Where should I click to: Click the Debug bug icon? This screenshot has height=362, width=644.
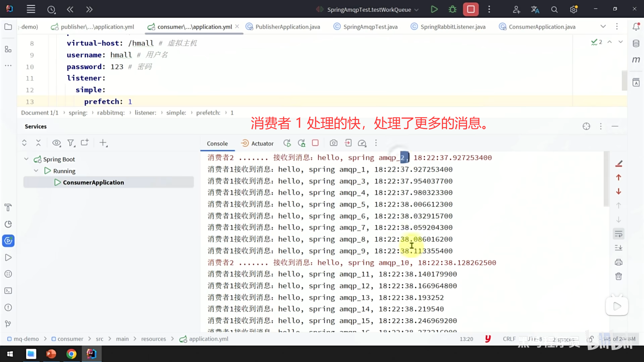coord(452,9)
